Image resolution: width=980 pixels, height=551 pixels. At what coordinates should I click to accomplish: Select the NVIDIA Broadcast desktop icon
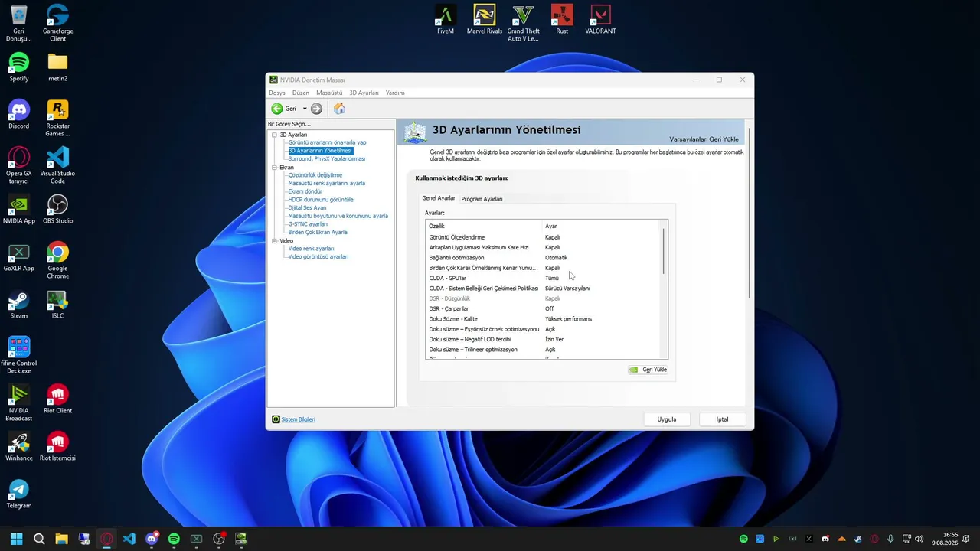coord(19,403)
